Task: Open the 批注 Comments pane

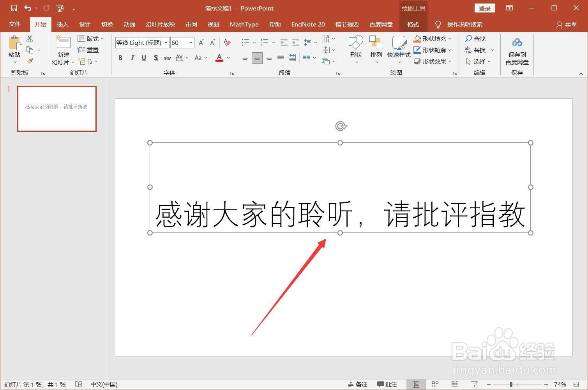Action: [387, 385]
